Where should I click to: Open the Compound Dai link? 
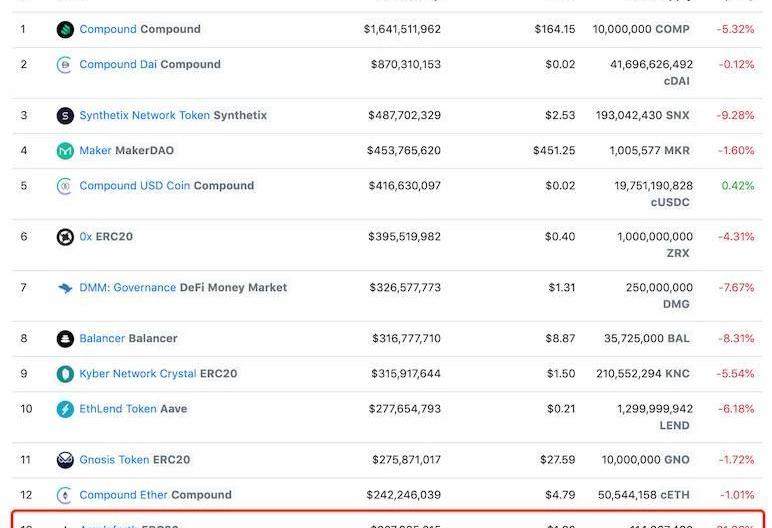(118, 64)
